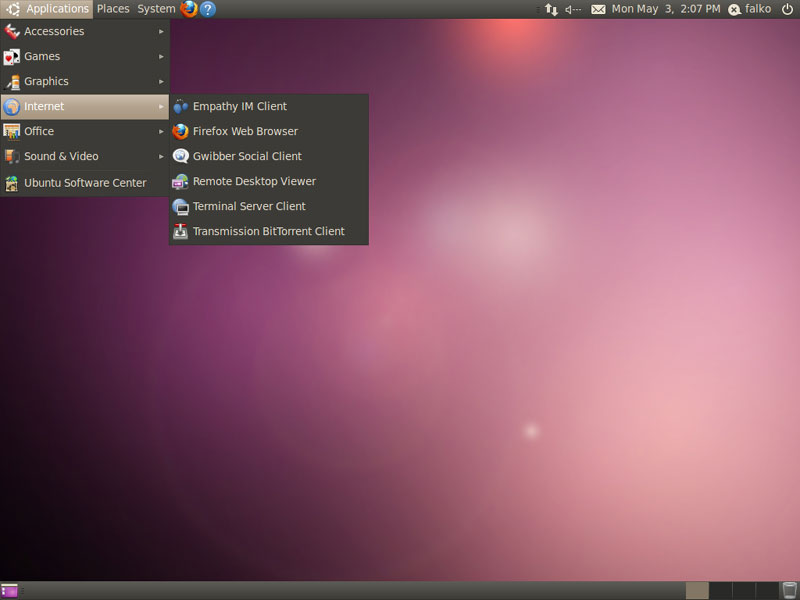Click the Internet globe icon

click(12, 107)
